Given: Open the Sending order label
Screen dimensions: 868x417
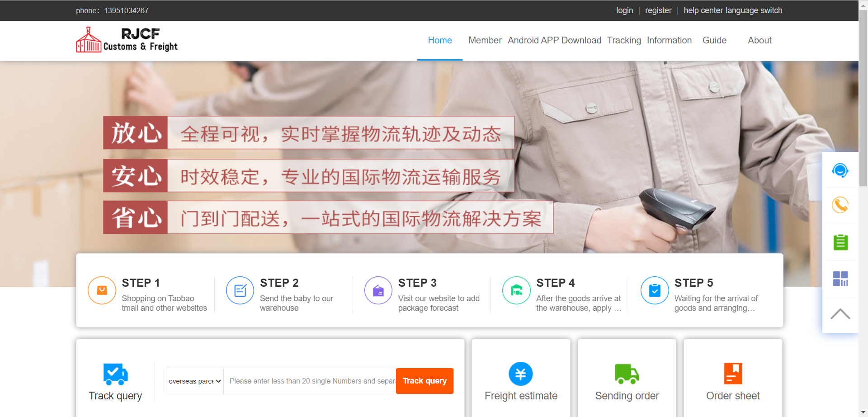Looking at the screenshot, I should pos(627,396).
